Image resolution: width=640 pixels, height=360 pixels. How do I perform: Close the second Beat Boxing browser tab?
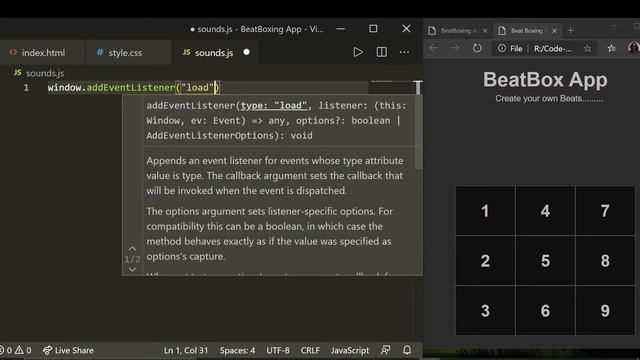(x=554, y=31)
